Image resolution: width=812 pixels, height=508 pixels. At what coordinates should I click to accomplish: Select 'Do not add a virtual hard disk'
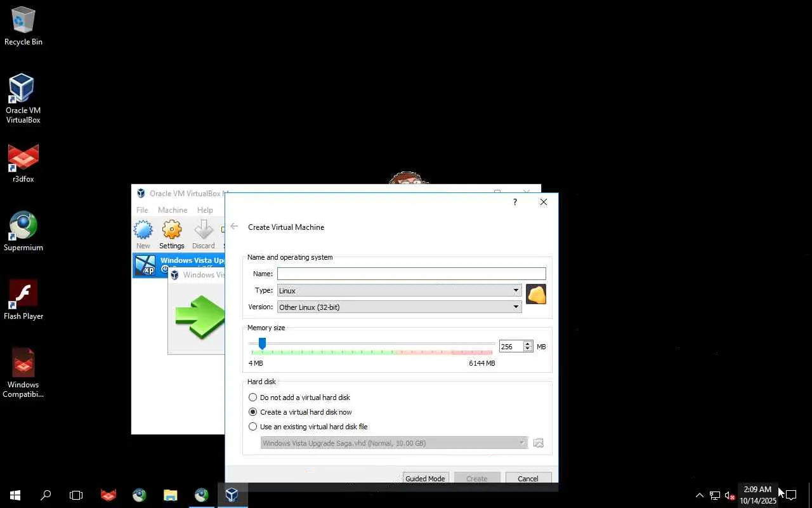click(x=299, y=398)
